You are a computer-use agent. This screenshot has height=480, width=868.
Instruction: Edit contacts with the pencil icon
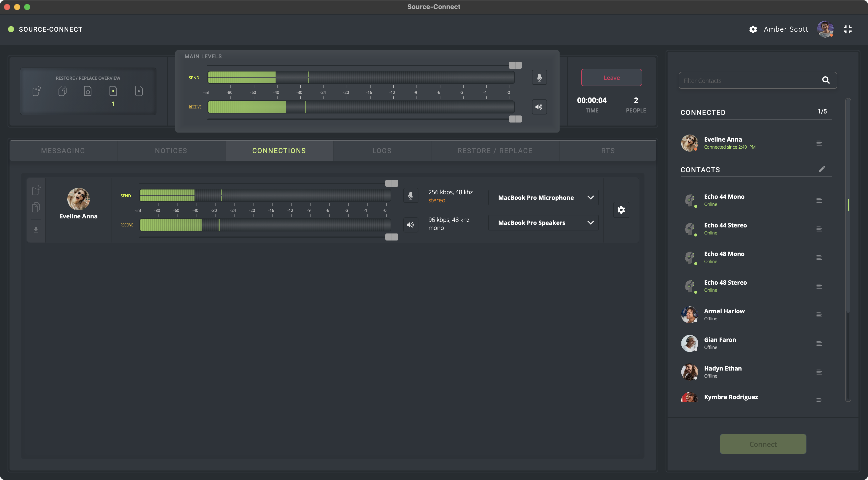pyautogui.click(x=822, y=169)
